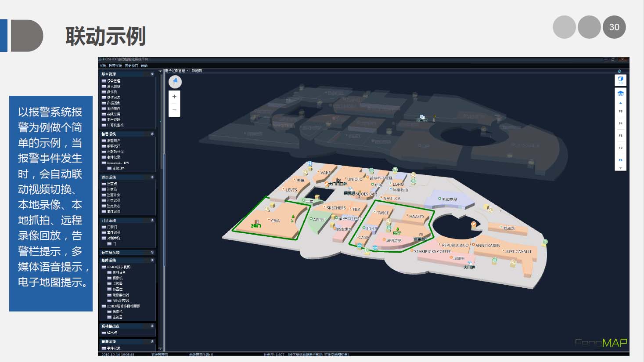Select floor F3 in floor selector
644x362 pixels.
click(x=620, y=136)
